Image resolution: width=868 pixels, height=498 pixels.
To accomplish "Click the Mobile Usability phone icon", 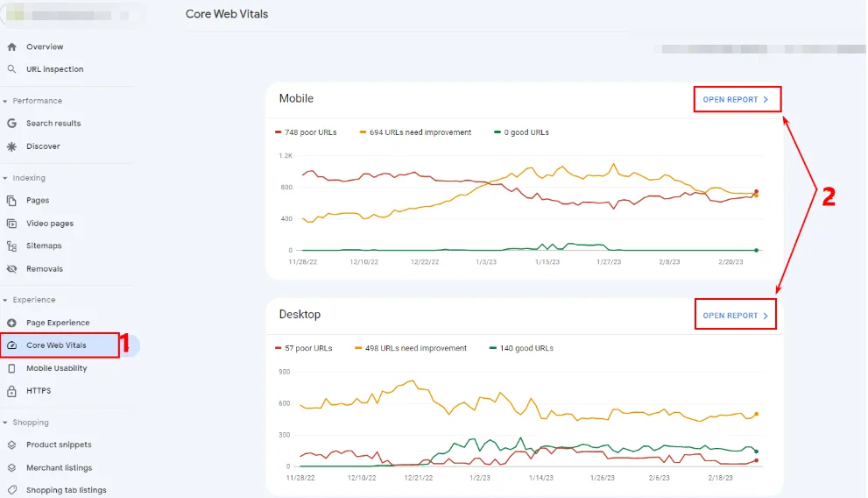I will [x=11, y=368].
